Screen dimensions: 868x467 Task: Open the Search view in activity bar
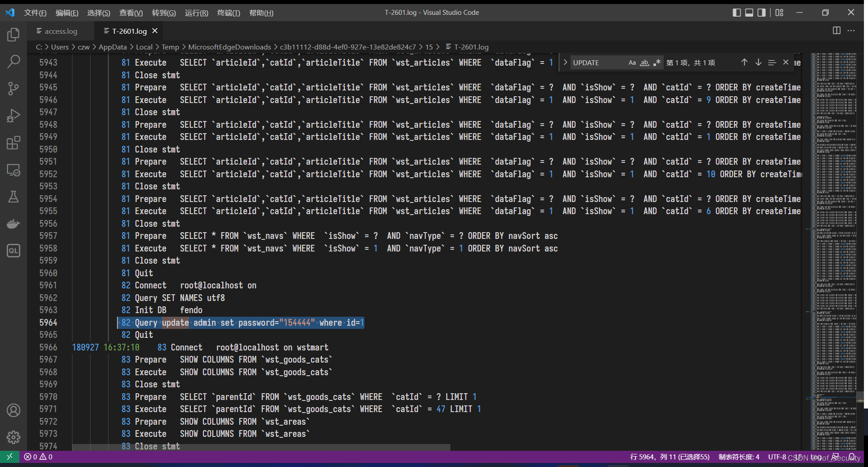[13, 62]
